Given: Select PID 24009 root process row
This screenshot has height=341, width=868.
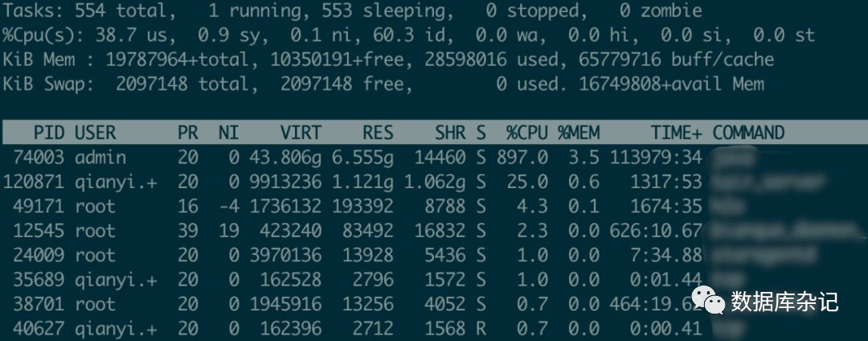Looking at the screenshot, I should click(434, 255).
